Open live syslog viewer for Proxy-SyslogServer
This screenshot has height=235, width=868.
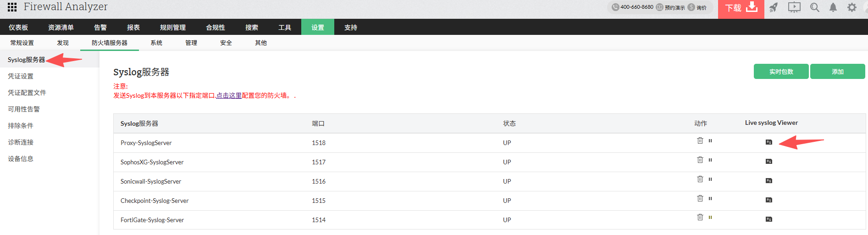point(769,142)
